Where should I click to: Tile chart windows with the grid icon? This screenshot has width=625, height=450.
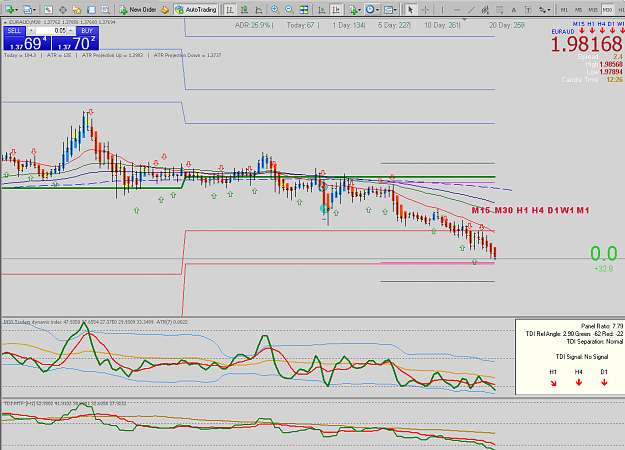tap(304, 10)
